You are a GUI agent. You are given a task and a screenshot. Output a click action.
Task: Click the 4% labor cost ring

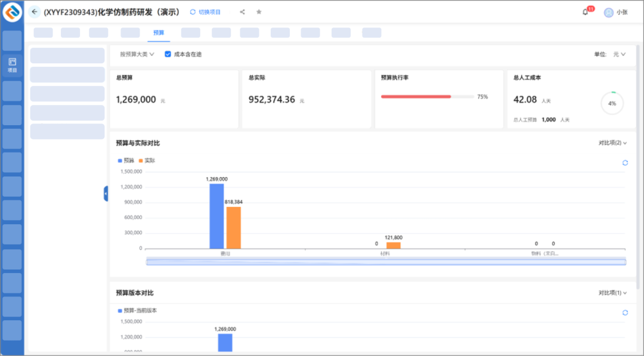pos(612,104)
